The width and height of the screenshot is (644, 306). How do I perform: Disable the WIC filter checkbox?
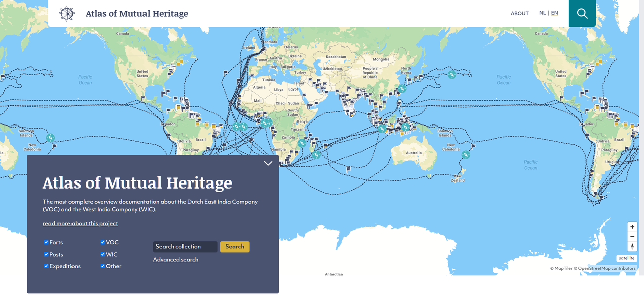103,254
